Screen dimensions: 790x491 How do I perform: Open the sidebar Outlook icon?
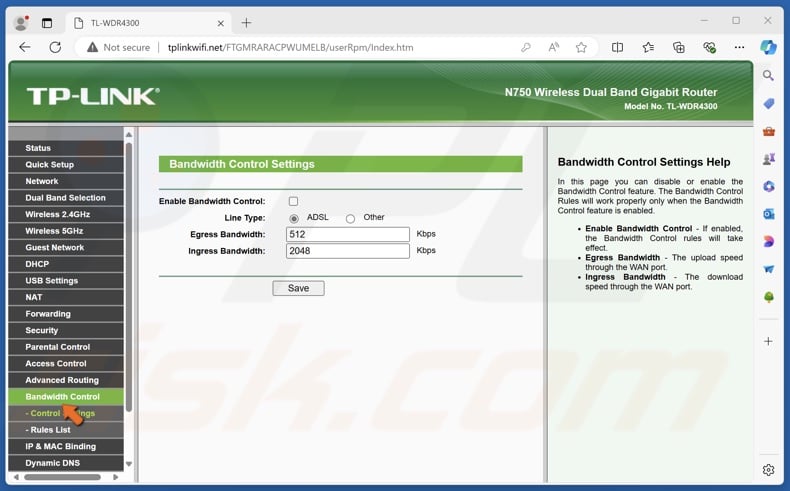[x=768, y=214]
